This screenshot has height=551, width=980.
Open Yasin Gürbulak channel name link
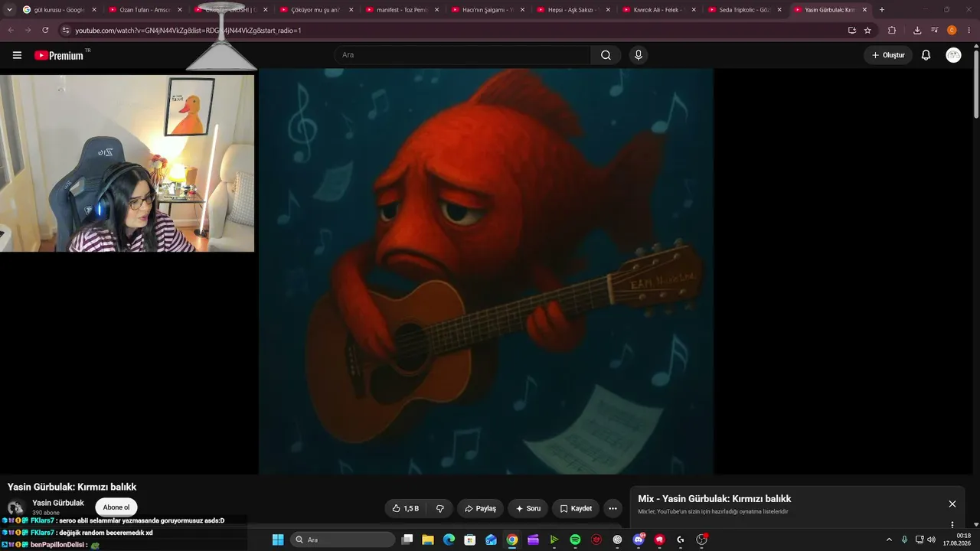(58, 503)
